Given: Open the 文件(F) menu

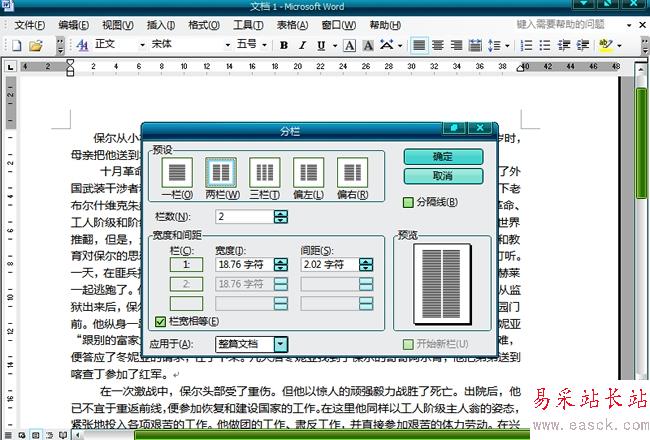Looking at the screenshot, I should [29, 25].
